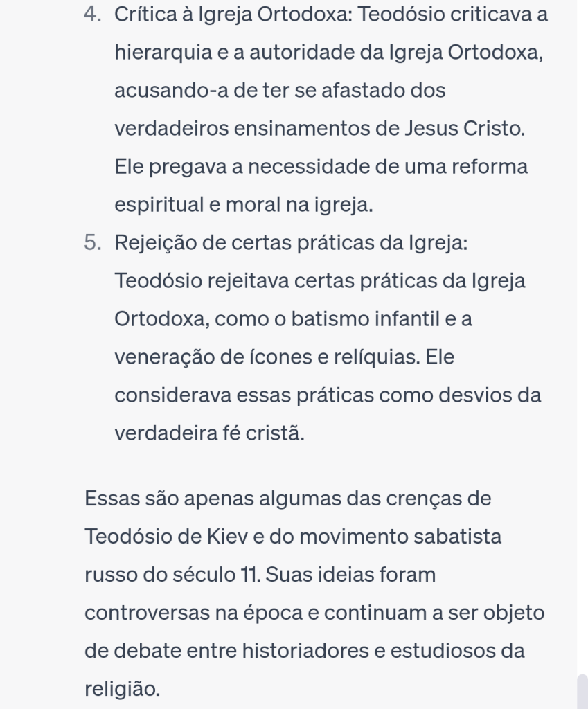Click list number 4 marker
The image size is (588, 709).
93,14
